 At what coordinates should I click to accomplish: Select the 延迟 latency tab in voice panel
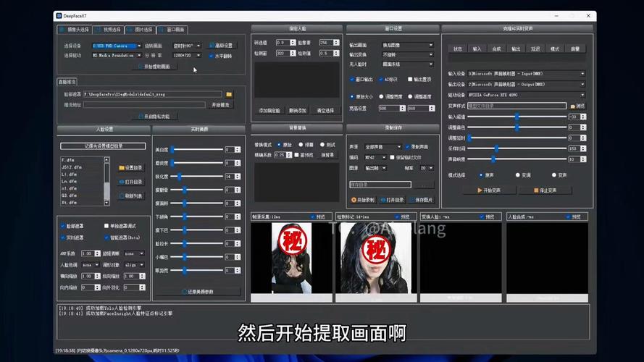[x=535, y=49]
